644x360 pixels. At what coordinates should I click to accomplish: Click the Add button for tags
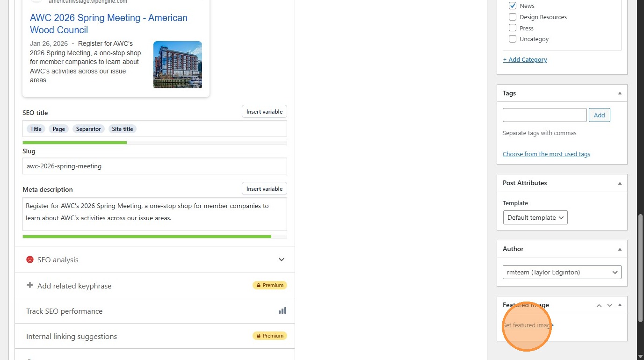[600, 115]
